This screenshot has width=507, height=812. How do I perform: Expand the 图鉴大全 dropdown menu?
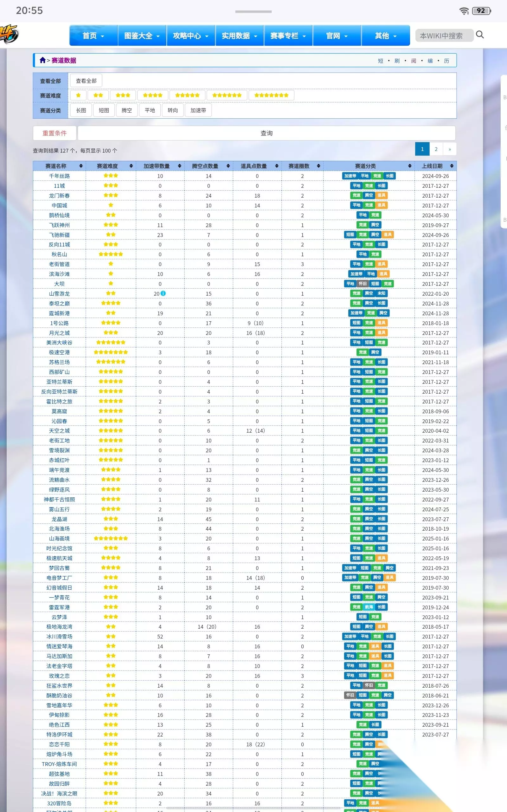(142, 36)
